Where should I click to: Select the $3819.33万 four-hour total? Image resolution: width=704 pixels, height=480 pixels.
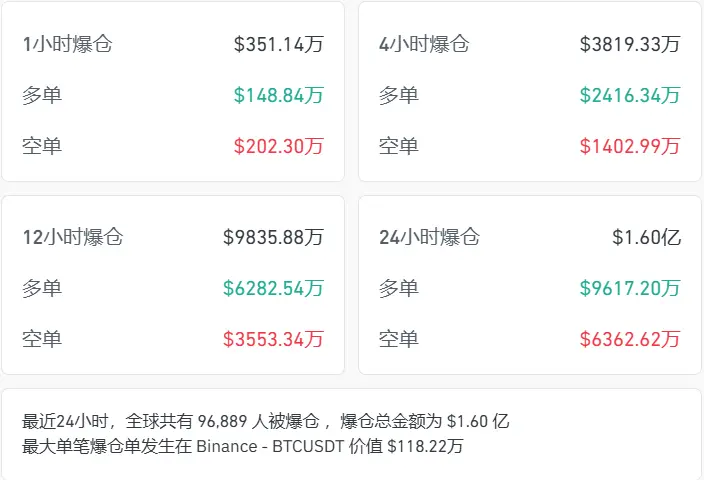[630, 44]
